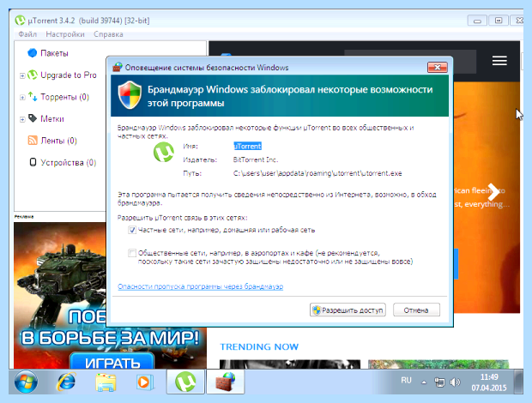Open the Настройки menu
The height and width of the screenshot is (403, 532).
click(65, 34)
